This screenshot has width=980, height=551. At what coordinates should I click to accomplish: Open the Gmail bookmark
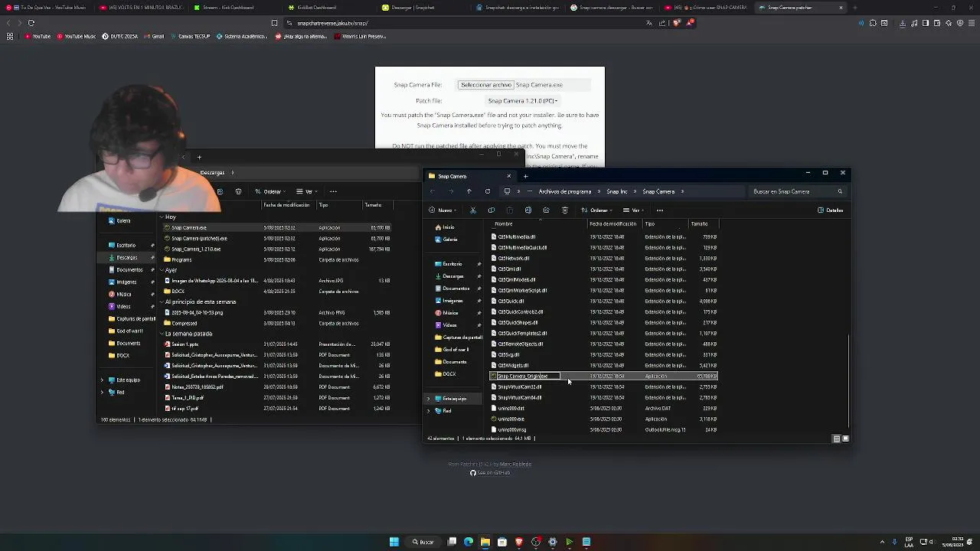click(153, 36)
